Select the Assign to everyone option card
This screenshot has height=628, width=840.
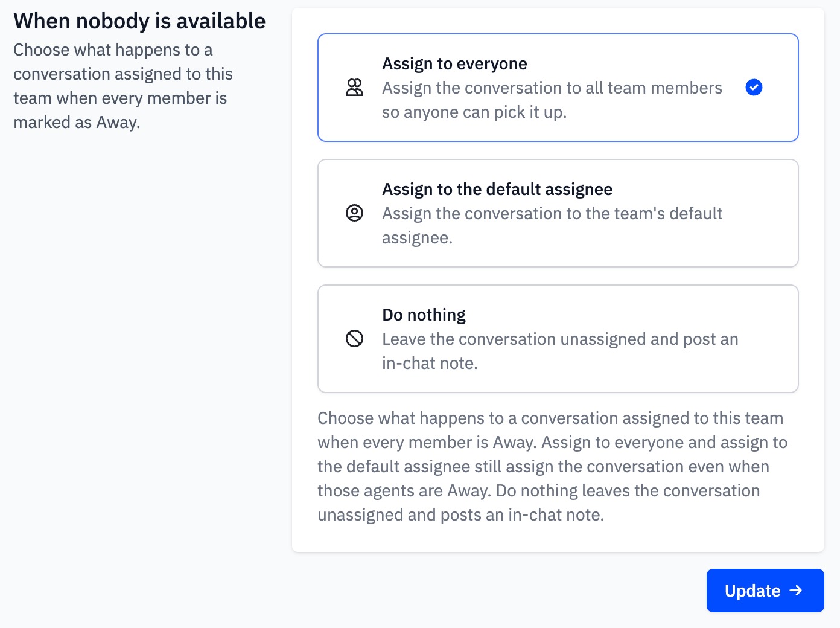tap(558, 88)
